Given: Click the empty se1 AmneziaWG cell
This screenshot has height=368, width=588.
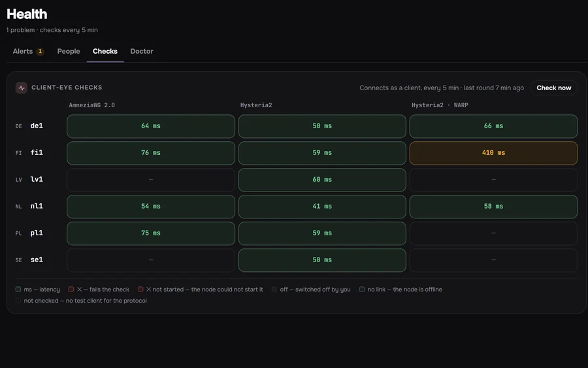Looking at the screenshot, I should (x=151, y=260).
